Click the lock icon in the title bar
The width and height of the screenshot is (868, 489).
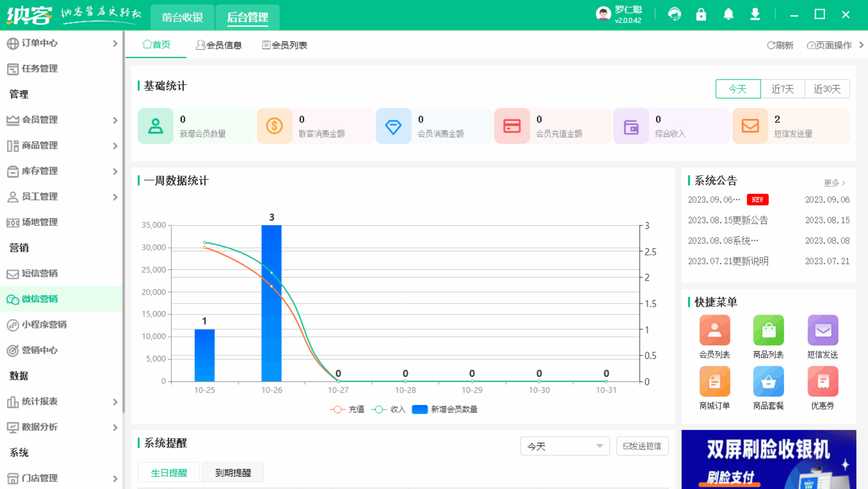pos(701,14)
